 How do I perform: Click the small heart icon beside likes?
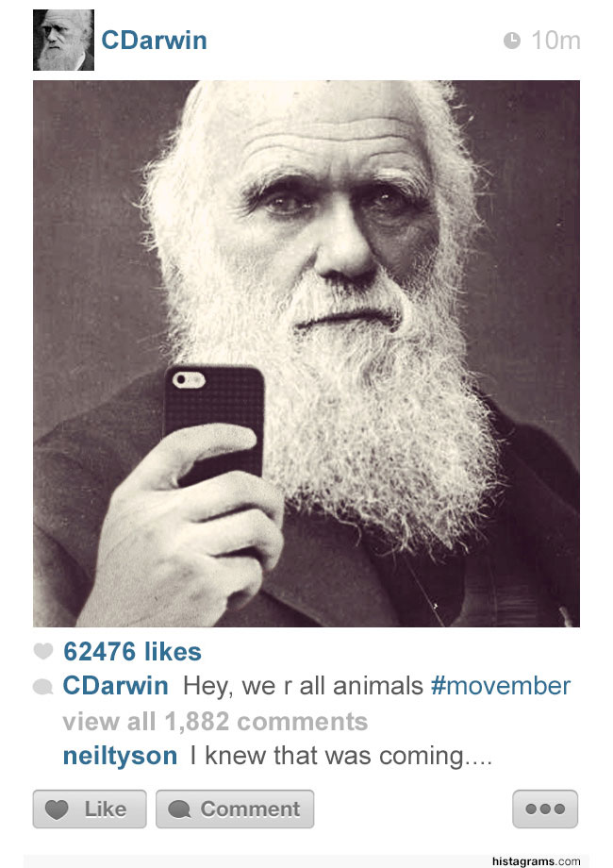tap(43, 651)
